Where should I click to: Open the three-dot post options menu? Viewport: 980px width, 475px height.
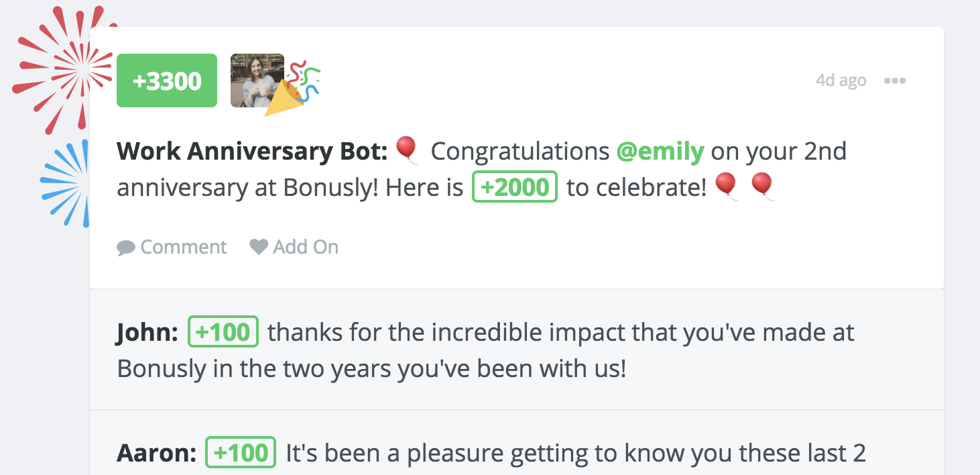(x=895, y=81)
